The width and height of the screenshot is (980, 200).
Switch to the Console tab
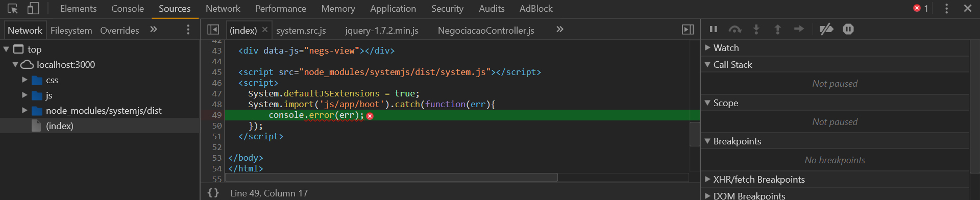click(x=128, y=9)
